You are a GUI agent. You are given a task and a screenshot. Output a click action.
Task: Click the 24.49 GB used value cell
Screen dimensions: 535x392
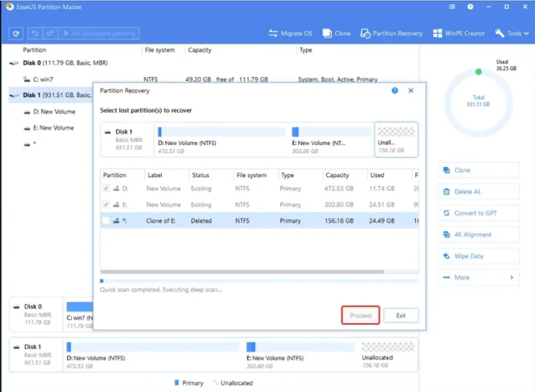(382, 221)
